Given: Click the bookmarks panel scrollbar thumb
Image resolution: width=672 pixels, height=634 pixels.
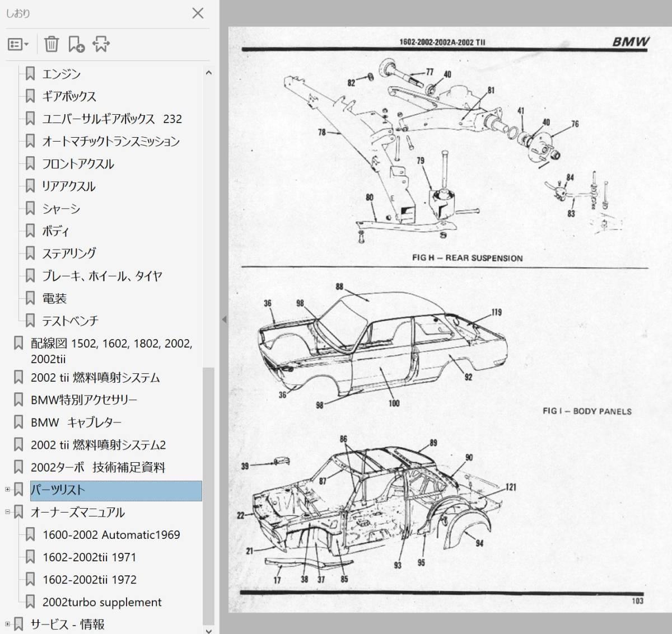Looking at the screenshot, I should 208,496.
